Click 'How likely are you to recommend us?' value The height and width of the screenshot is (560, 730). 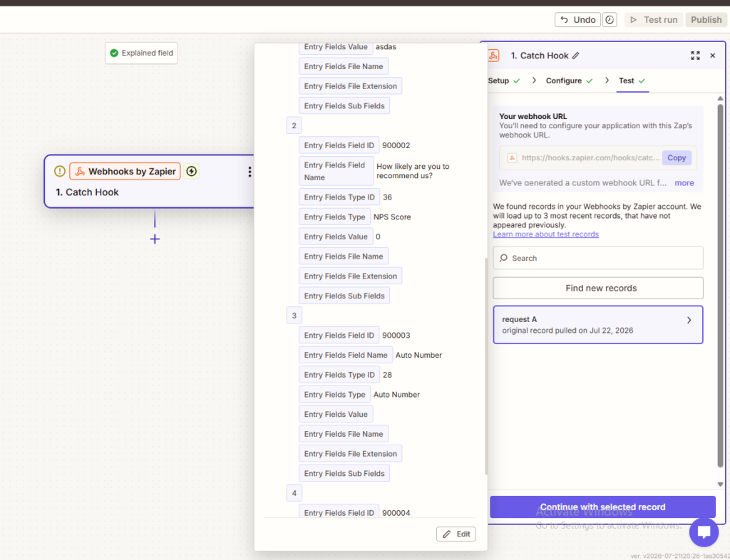tap(413, 171)
